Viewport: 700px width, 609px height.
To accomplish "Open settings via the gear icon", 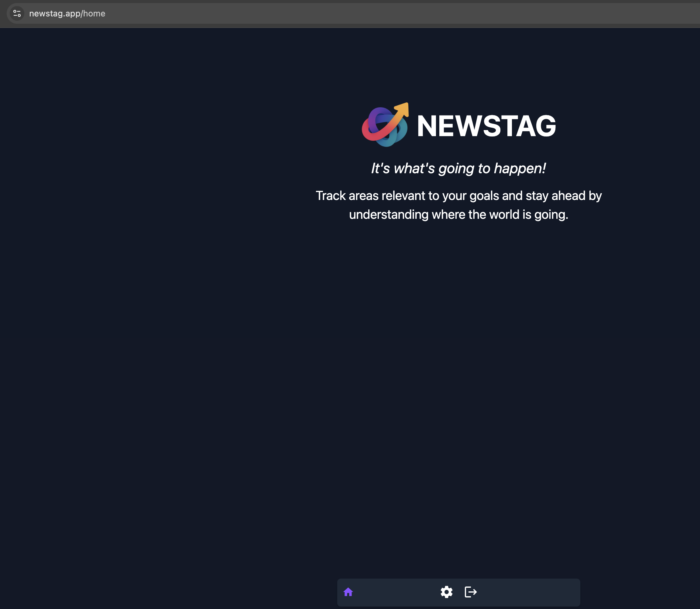I will pyautogui.click(x=447, y=592).
